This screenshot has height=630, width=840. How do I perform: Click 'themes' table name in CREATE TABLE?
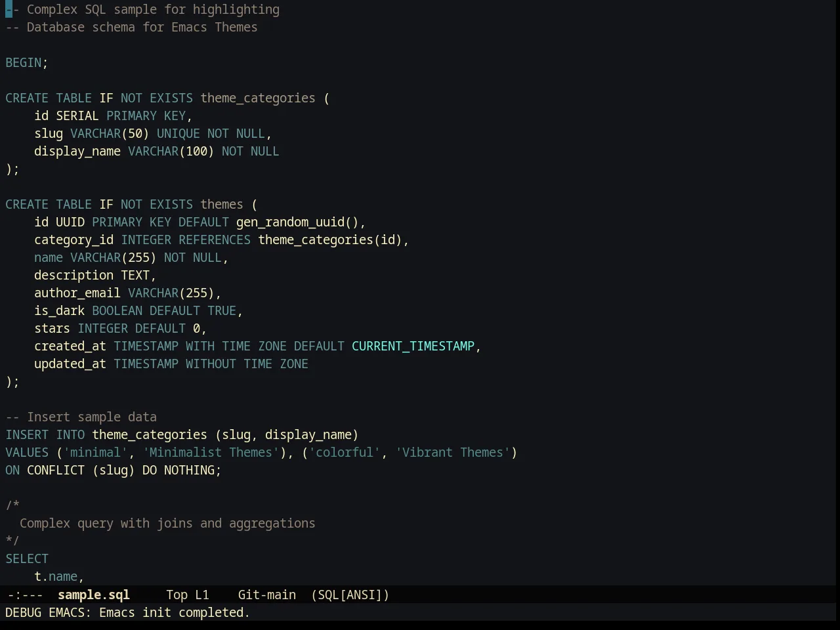(x=222, y=204)
